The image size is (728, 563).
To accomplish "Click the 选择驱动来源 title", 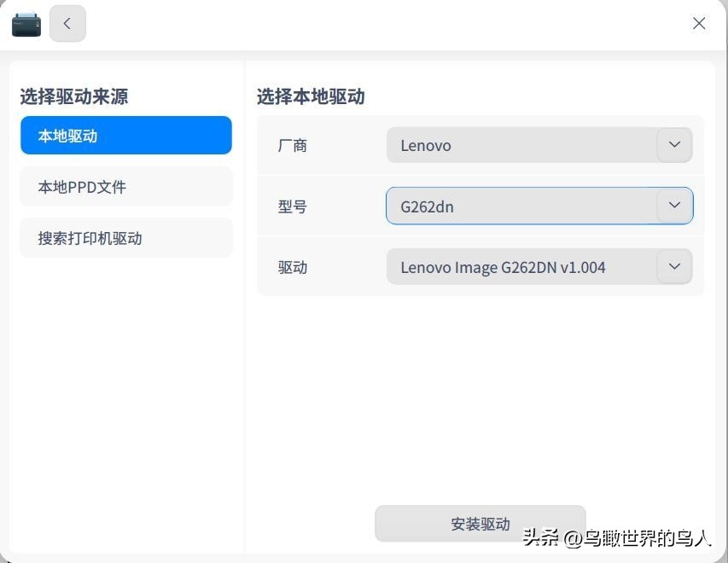I will [x=73, y=96].
